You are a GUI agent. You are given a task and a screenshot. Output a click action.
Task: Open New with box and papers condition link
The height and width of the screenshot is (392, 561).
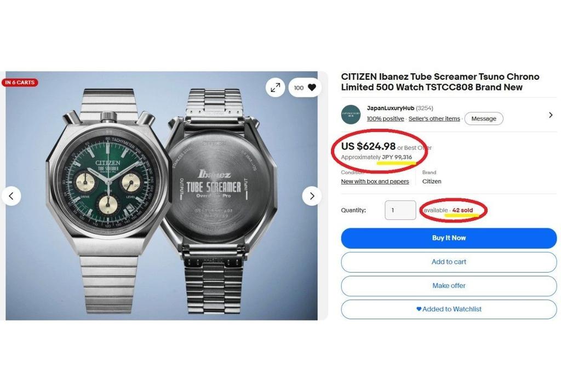pos(375,181)
